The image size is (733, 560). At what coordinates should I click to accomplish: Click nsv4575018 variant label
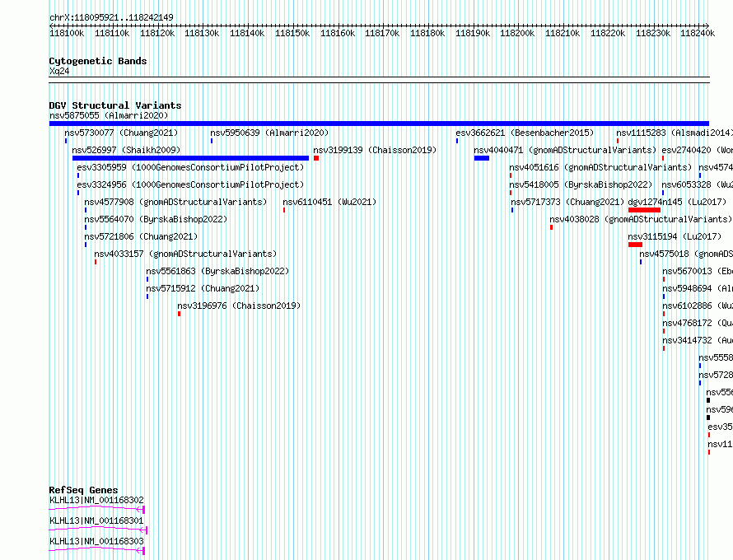(686, 254)
